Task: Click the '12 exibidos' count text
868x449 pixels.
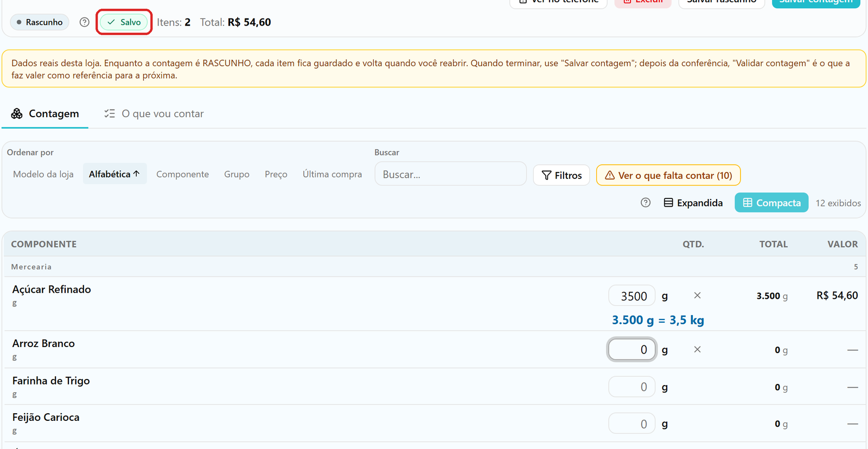Action: click(x=838, y=203)
